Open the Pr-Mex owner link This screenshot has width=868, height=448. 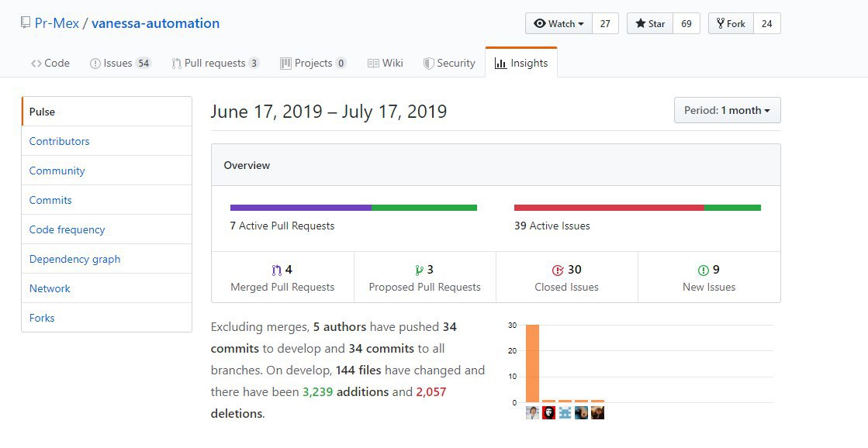point(57,23)
